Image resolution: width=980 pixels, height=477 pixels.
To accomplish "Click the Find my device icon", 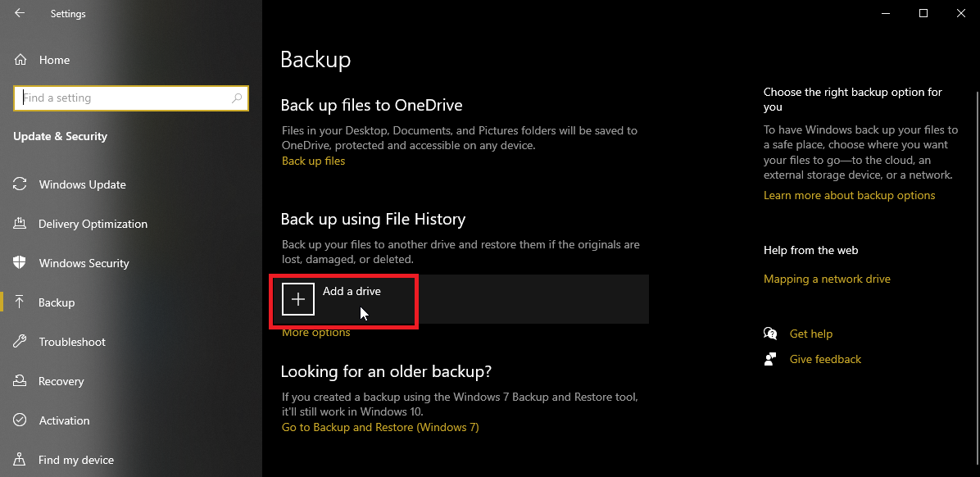I will (20, 460).
